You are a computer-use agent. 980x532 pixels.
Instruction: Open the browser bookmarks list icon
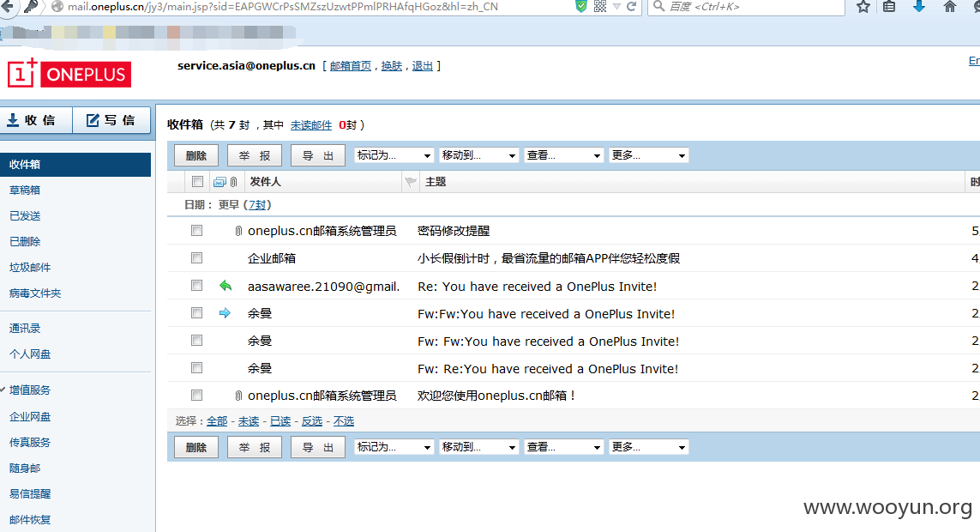(x=889, y=7)
